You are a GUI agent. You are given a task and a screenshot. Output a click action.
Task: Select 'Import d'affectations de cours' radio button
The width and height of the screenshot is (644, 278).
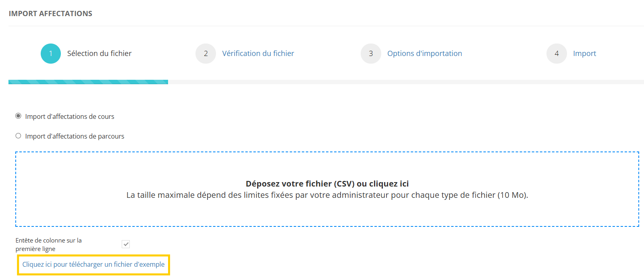[x=18, y=116]
